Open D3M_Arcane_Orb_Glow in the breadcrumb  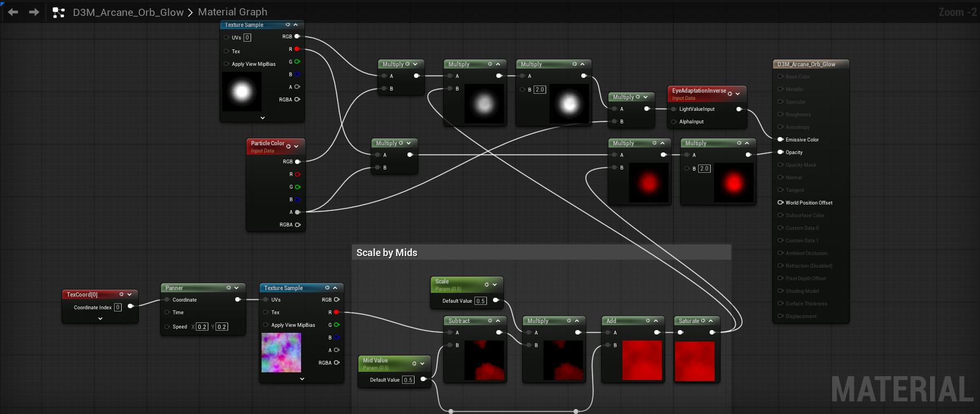128,12
